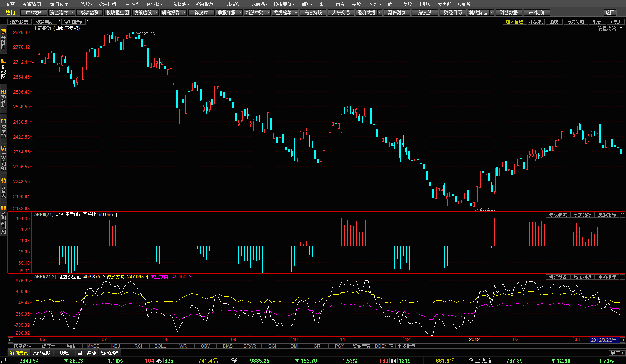Select the 更多指标 tab
Image resolution: width=626 pixels, height=364 pixels.
406,346
